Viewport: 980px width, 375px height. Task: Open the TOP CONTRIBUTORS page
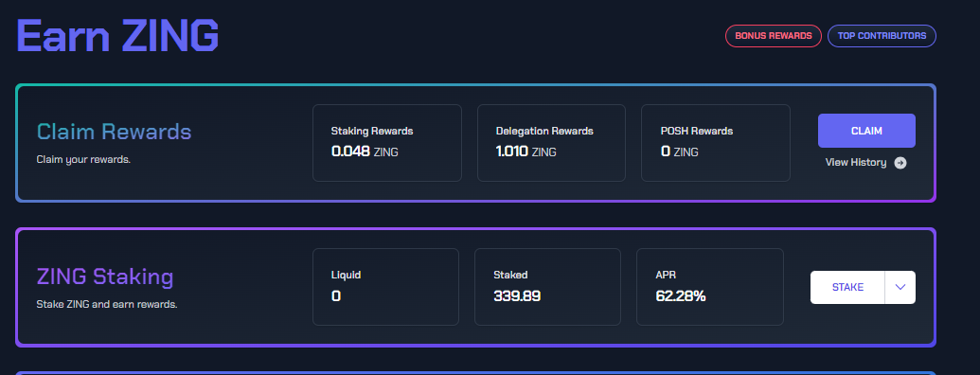point(882,36)
